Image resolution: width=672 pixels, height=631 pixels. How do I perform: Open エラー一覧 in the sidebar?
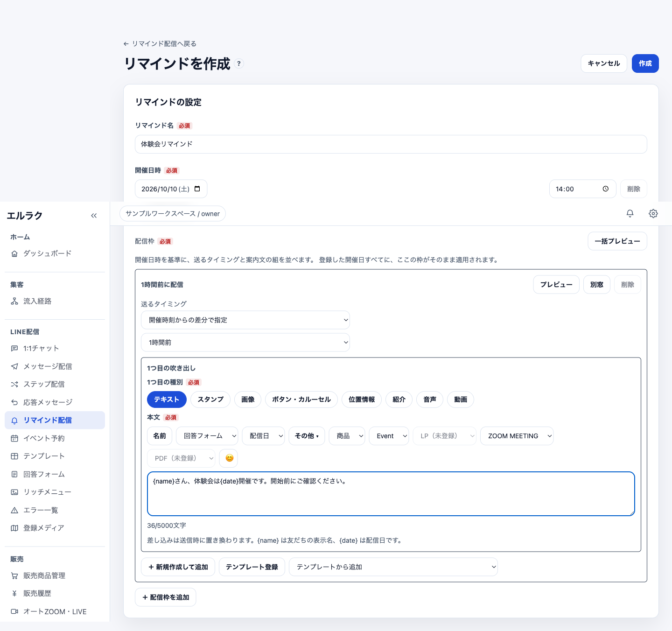55,510
